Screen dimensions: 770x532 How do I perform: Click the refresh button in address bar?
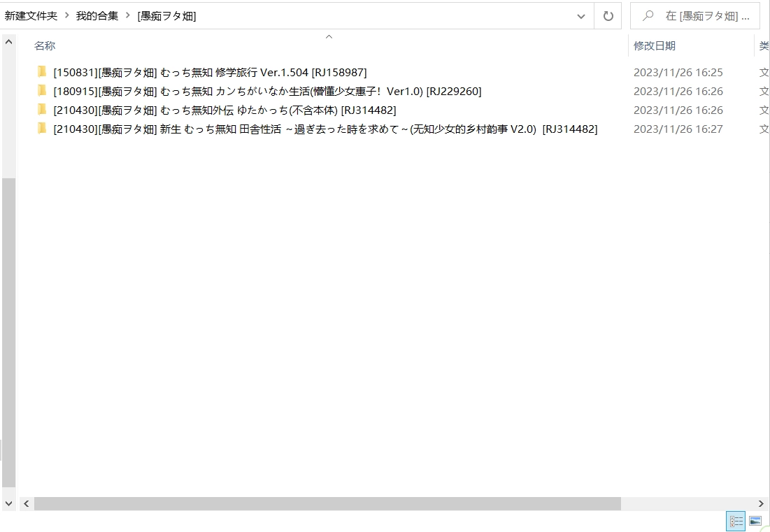(x=608, y=16)
